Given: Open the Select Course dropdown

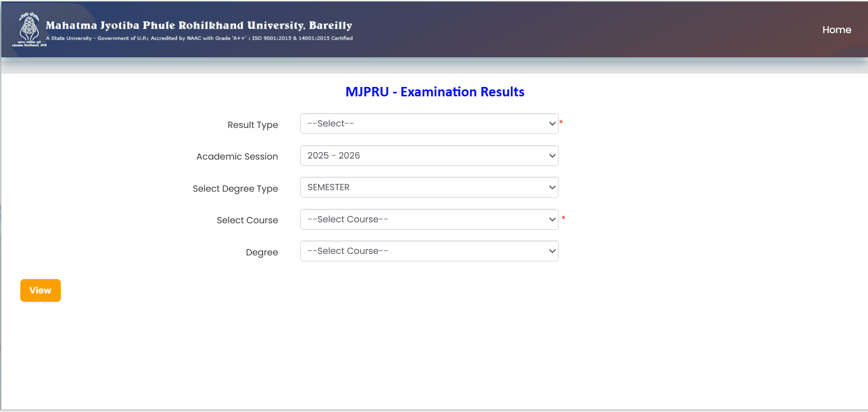Looking at the screenshot, I should [429, 219].
